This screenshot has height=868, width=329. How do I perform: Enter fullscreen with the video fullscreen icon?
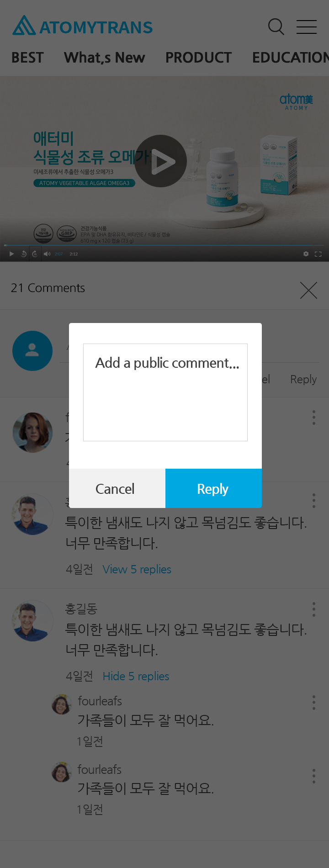click(x=318, y=254)
